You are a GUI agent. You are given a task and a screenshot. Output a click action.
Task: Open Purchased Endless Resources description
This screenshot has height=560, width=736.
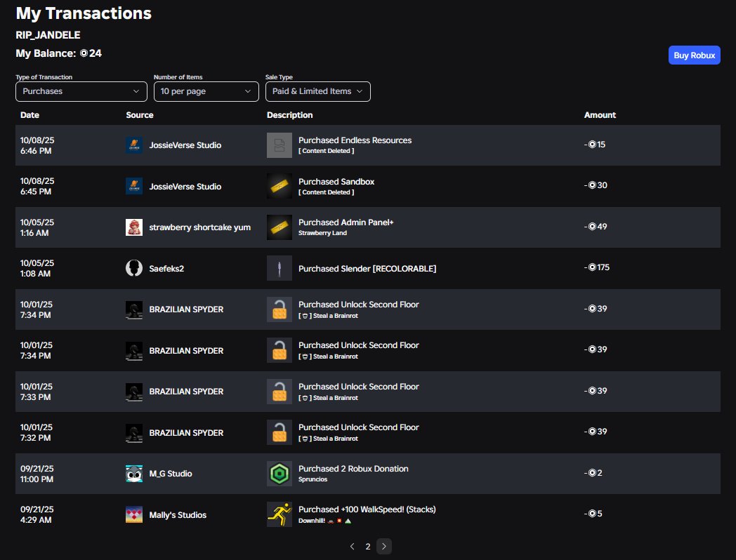355,140
